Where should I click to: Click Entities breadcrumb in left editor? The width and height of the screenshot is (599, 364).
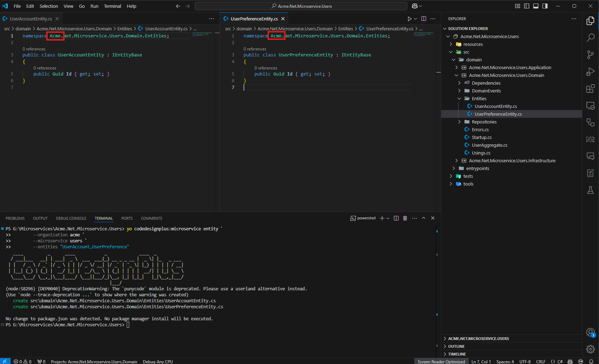125,29
